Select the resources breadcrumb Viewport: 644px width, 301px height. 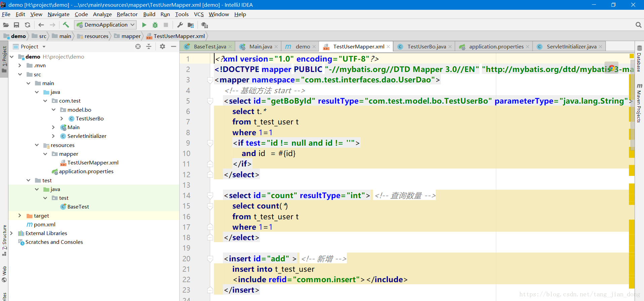tap(93, 36)
